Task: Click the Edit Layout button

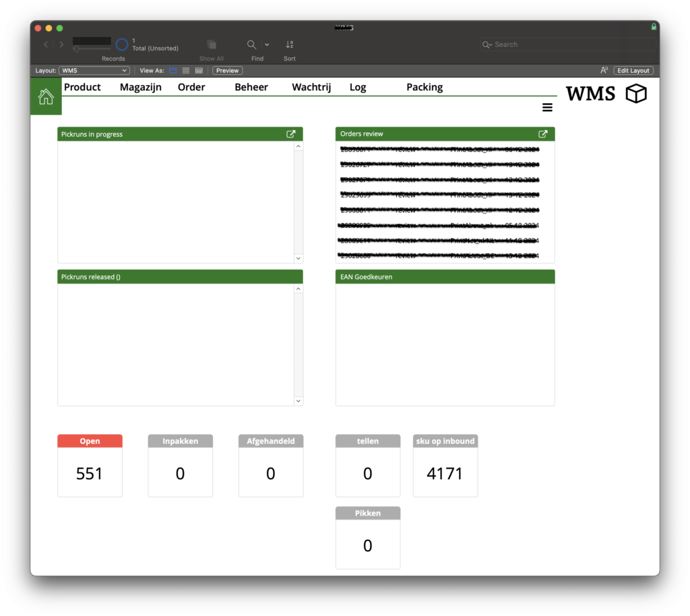Action: coord(633,71)
